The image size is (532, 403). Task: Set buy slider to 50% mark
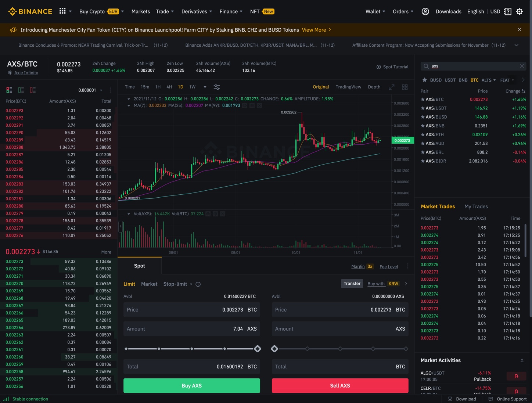[192, 349]
